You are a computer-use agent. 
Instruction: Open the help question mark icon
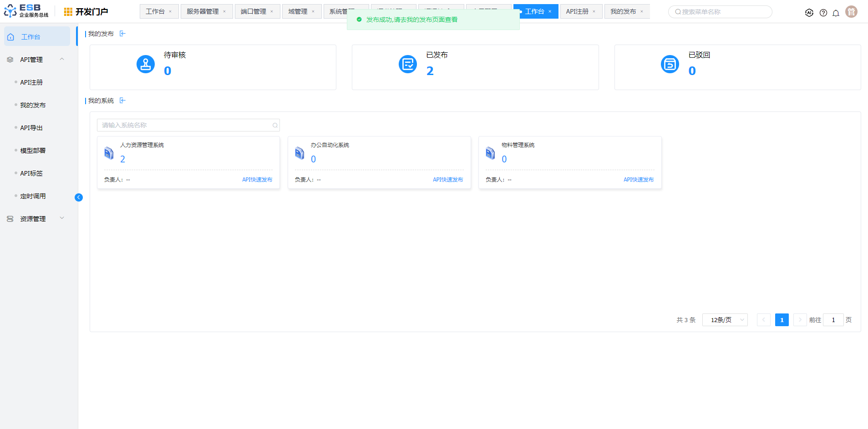click(x=823, y=13)
